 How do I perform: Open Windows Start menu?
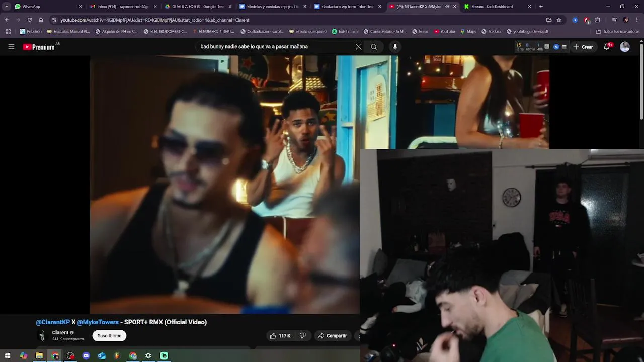pos(8,356)
